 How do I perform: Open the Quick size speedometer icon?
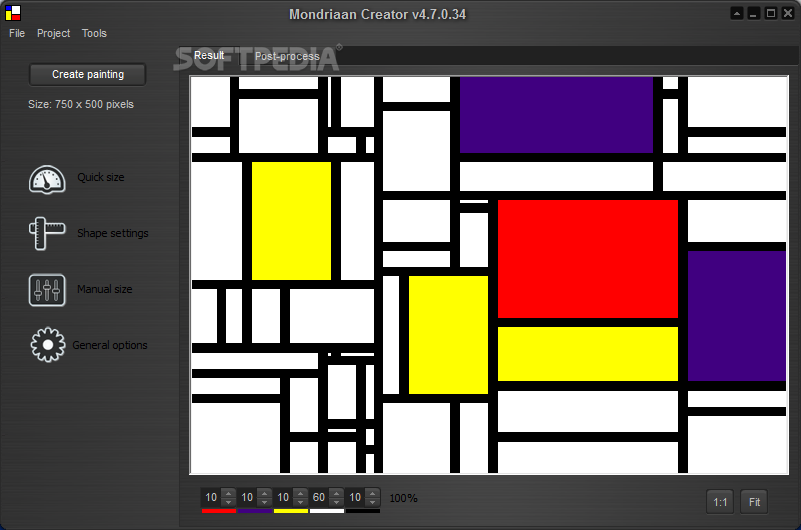click(x=47, y=179)
